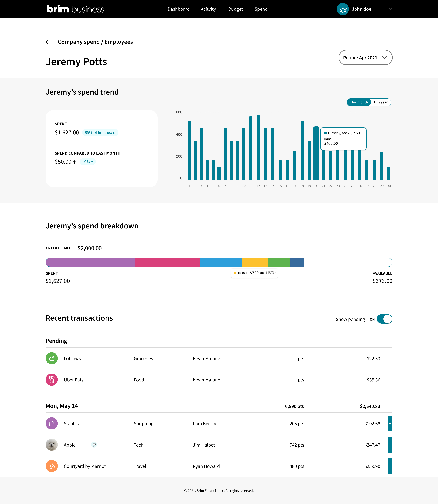Click the Company spend / Employees breadcrumb
This screenshot has height=504, width=438.
[95, 42]
